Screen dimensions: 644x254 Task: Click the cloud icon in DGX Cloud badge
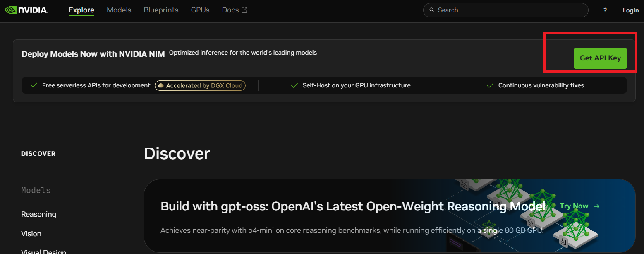pos(160,85)
